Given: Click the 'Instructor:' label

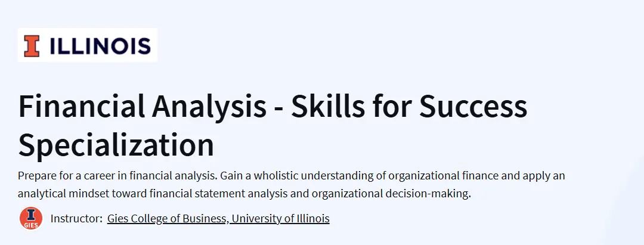Looking at the screenshot, I should (x=76, y=219).
